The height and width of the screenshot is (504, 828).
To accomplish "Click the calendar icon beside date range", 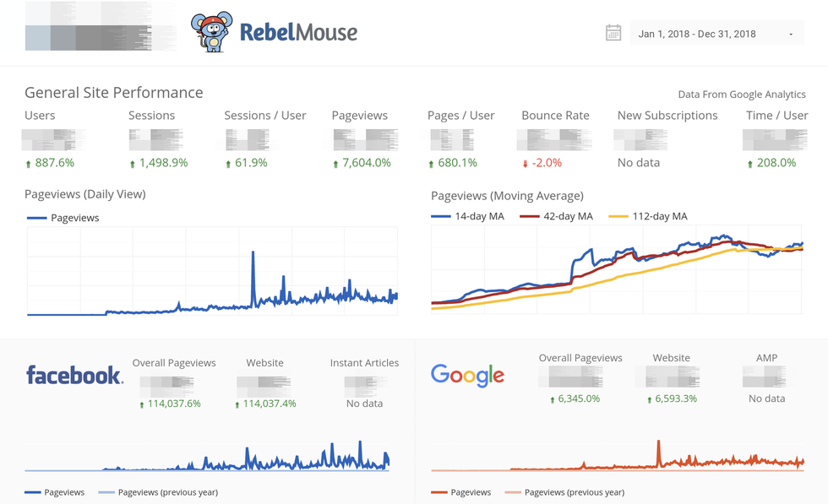I will tap(613, 34).
